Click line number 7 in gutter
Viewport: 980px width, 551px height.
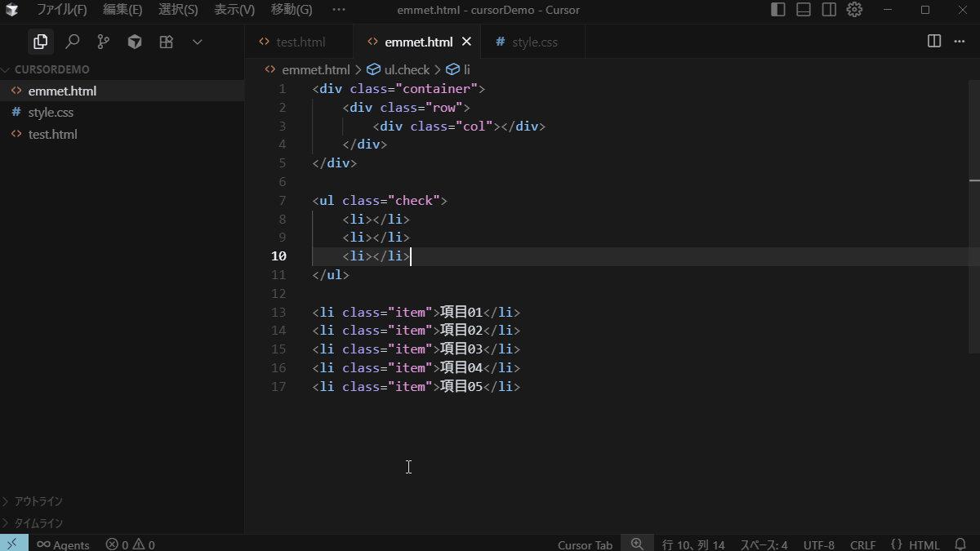coord(283,201)
